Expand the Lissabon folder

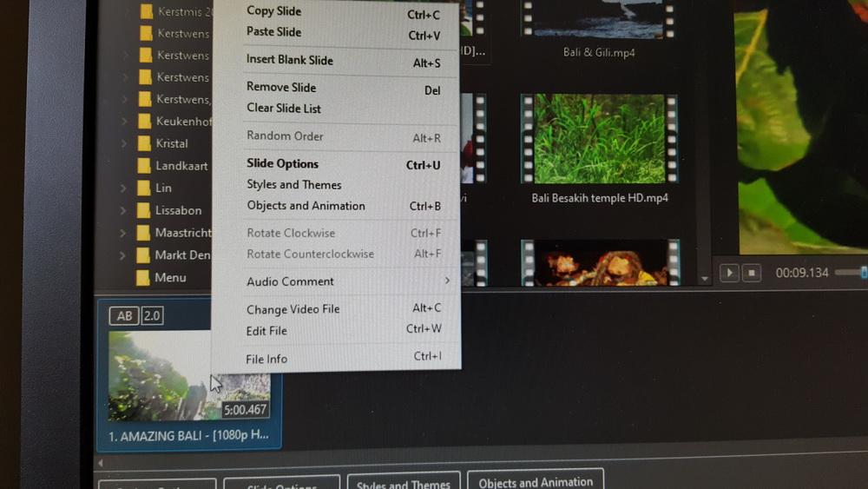124,210
